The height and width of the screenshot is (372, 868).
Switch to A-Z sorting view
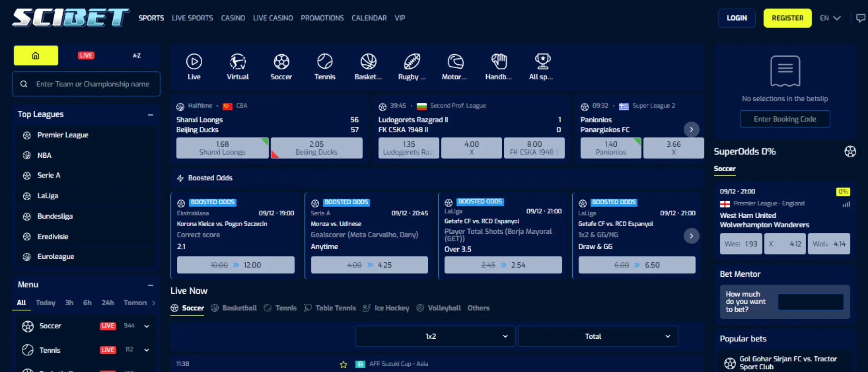coord(136,55)
